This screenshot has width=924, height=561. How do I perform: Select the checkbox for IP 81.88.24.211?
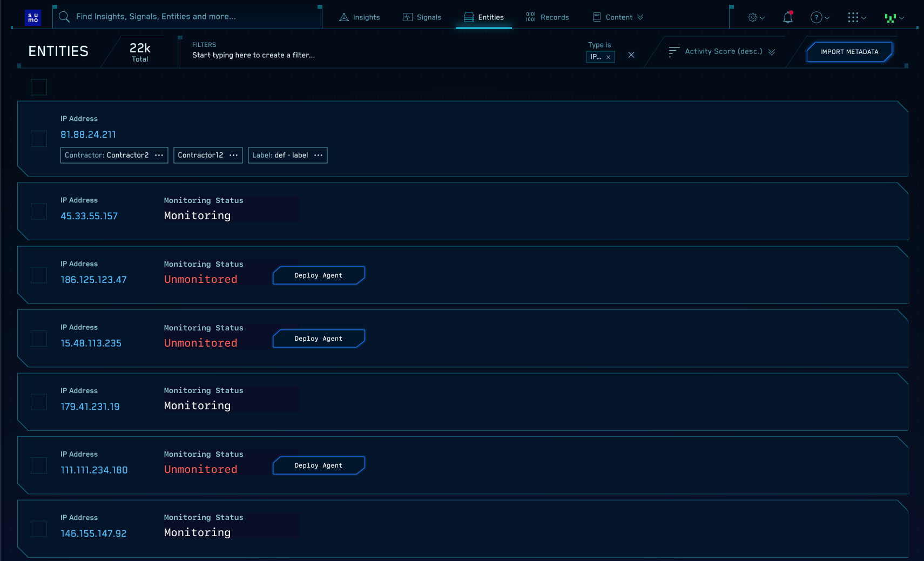coord(38,139)
